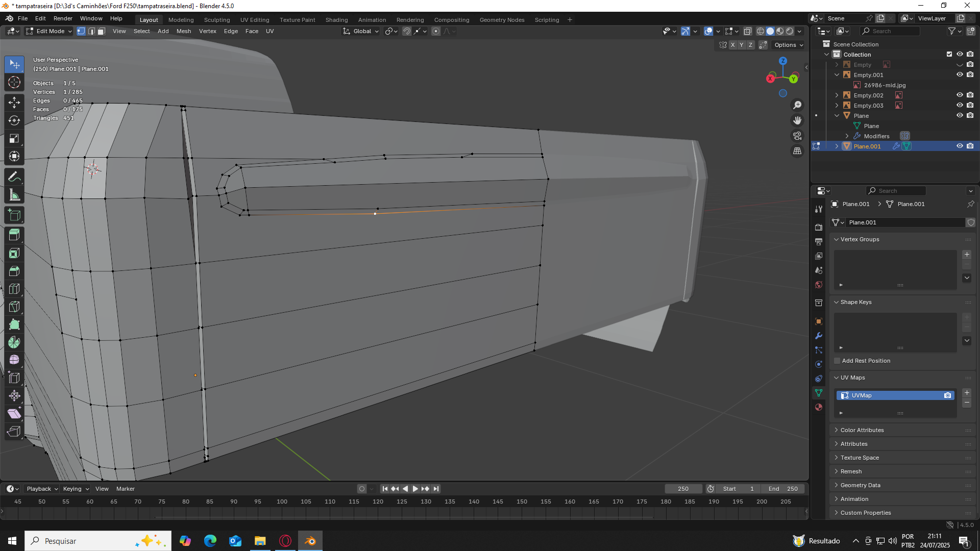
Task: Switch to the UV Editing workspace tab
Action: point(254,20)
